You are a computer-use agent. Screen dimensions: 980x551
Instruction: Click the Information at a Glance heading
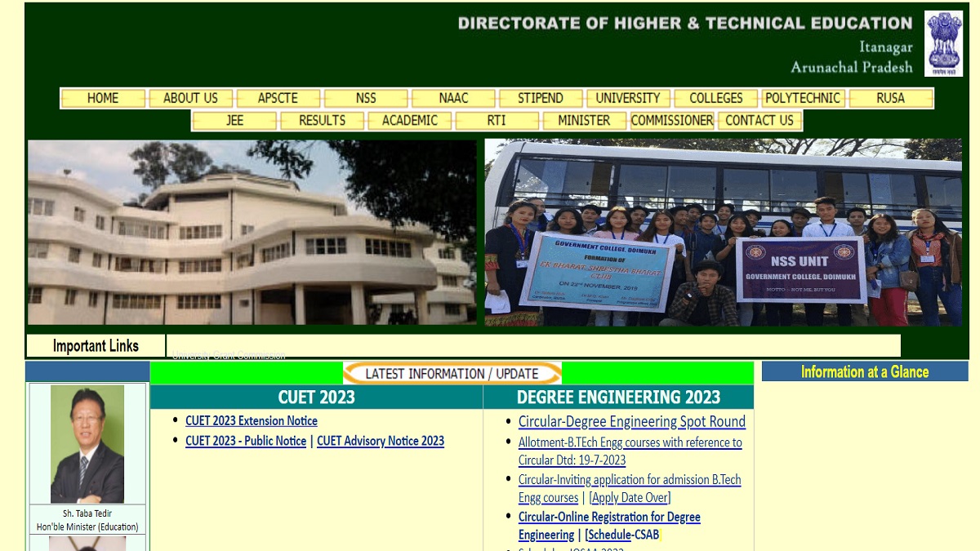(x=865, y=372)
